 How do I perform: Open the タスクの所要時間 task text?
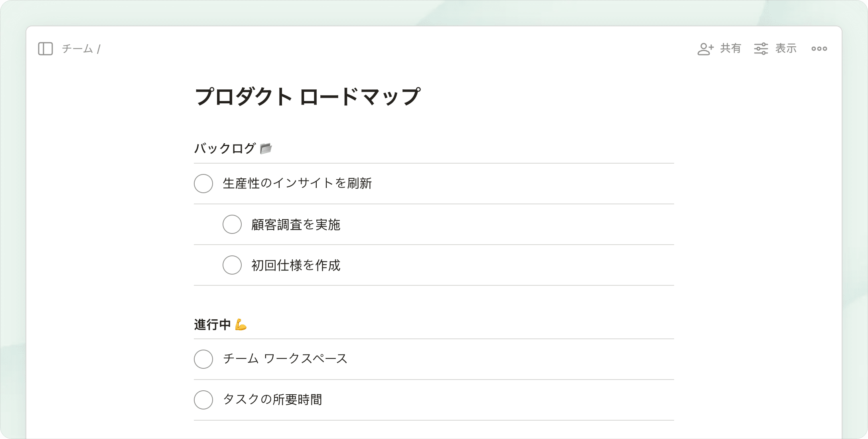click(x=272, y=399)
